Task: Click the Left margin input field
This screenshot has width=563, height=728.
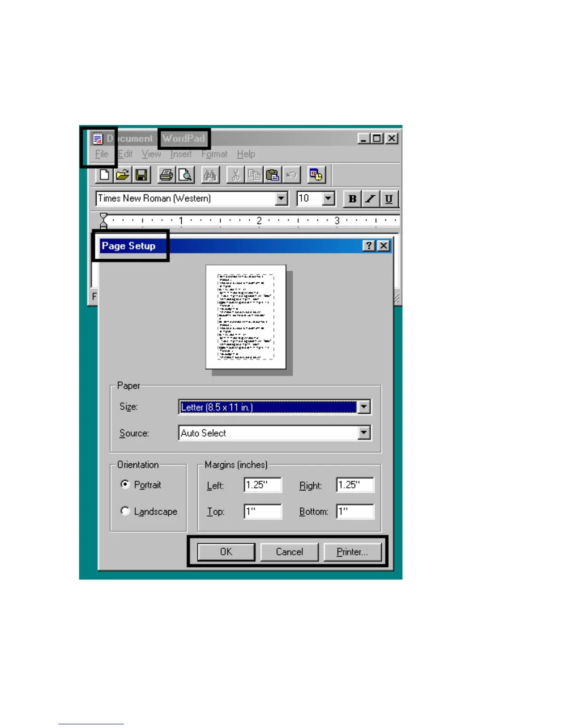Action: [263, 484]
